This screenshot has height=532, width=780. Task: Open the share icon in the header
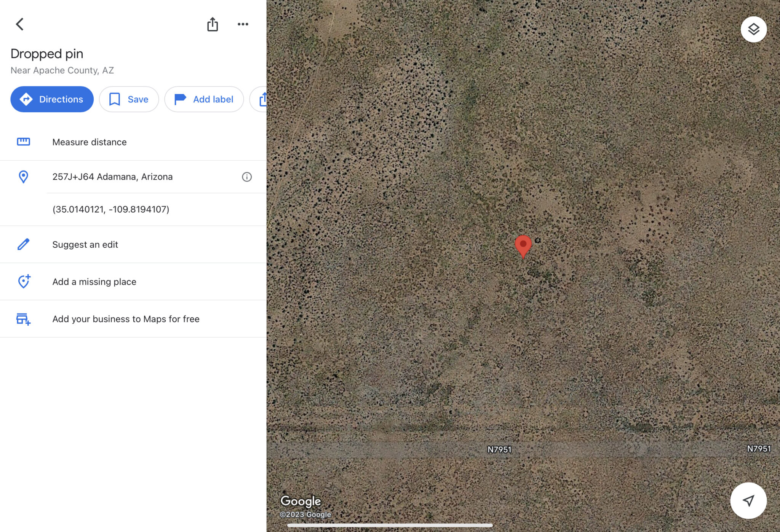click(213, 24)
